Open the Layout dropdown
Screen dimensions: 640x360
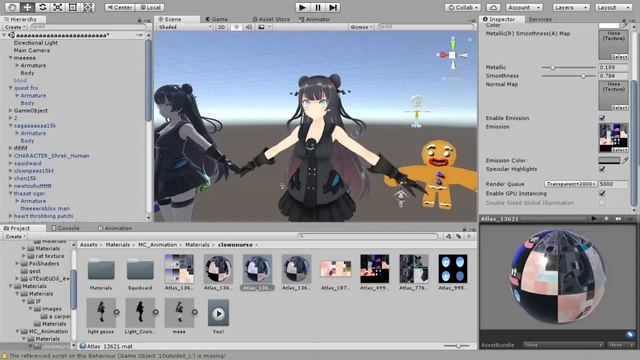[613, 7]
